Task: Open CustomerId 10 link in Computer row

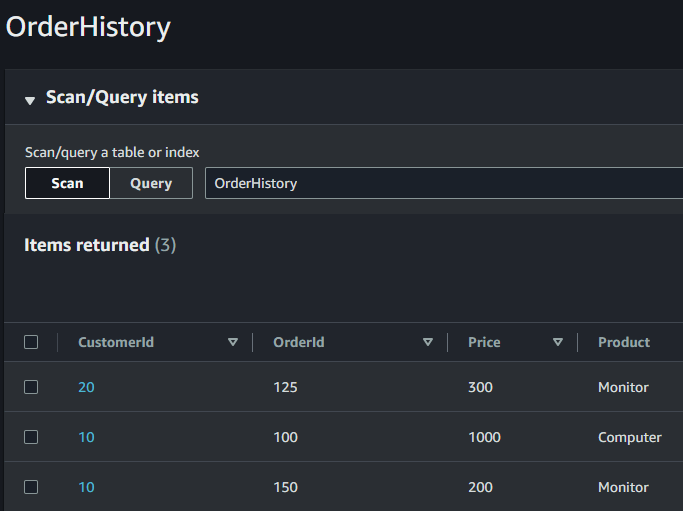Action: click(x=86, y=437)
